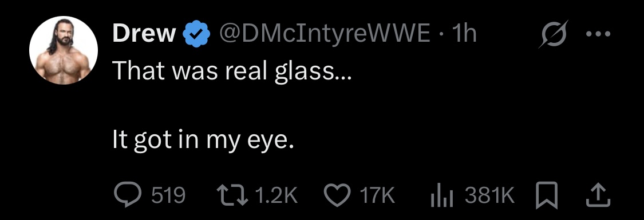
Task: Like the tweet with the heart icon
Action: (338, 195)
